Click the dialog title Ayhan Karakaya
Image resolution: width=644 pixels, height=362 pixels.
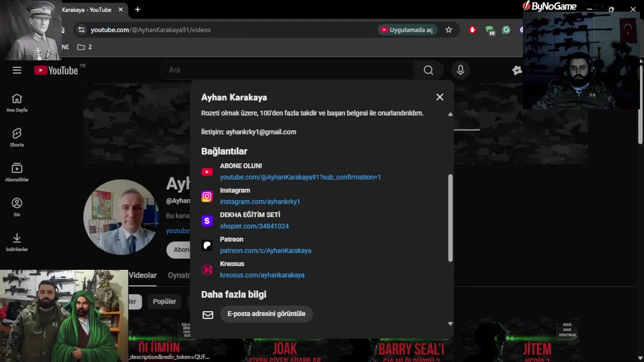(234, 98)
